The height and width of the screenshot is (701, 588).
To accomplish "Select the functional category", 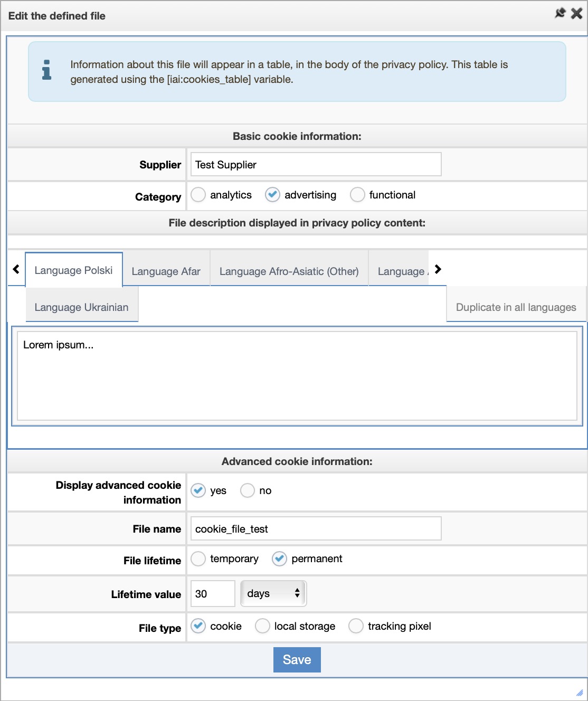I will [357, 195].
